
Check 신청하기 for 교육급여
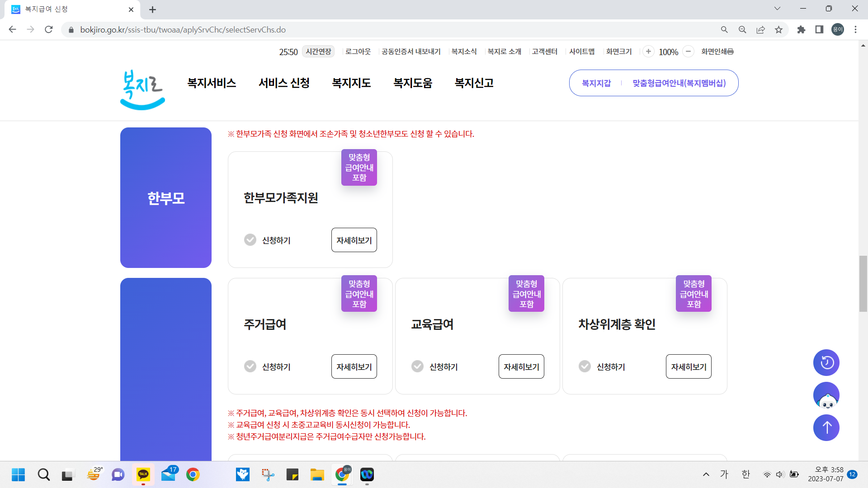[x=417, y=366]
